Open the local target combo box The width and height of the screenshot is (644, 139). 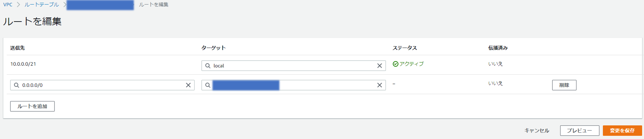pos(293,66)
